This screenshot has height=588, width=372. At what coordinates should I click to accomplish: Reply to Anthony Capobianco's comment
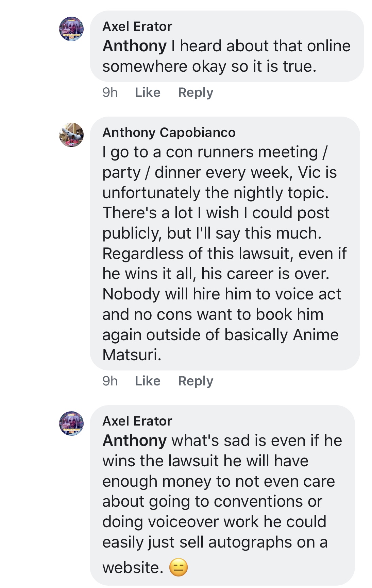196,381
